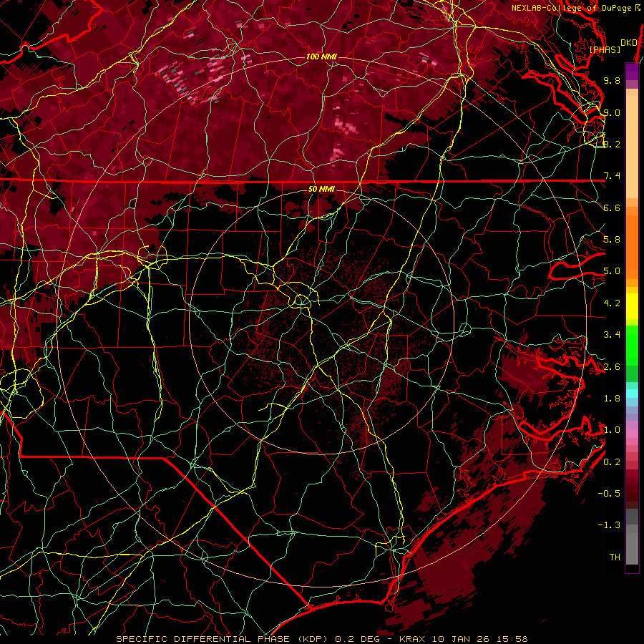This screenshot has height=644, width=644.
Task: Click the 5.0 scale value
Action: click(612, 271)
